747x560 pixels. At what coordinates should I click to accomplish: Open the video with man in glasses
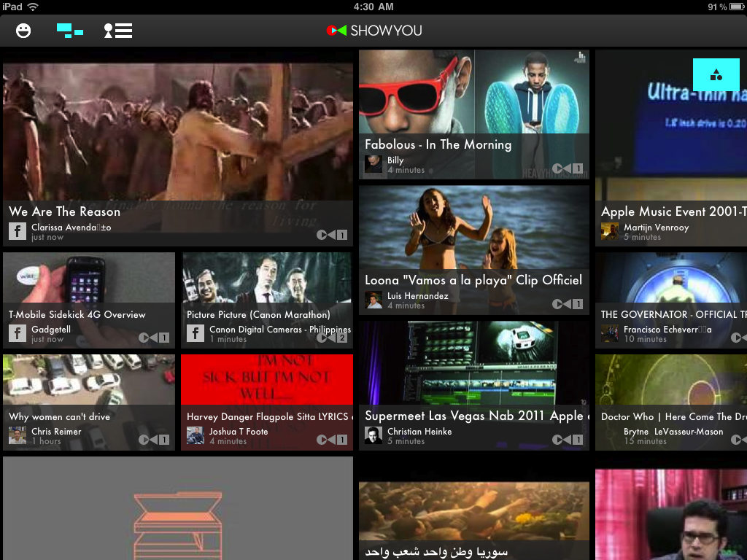coord(671,515)
